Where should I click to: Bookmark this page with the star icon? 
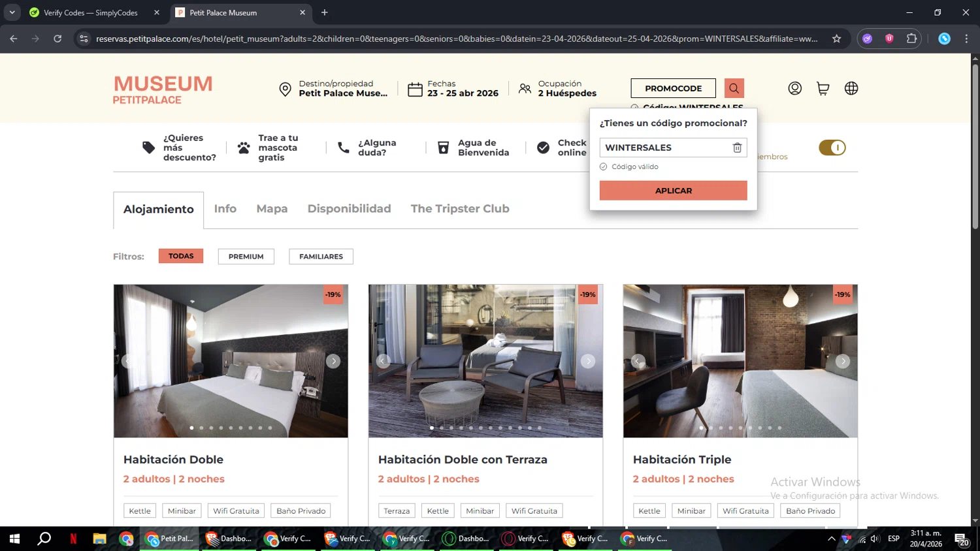pos(836,39)
